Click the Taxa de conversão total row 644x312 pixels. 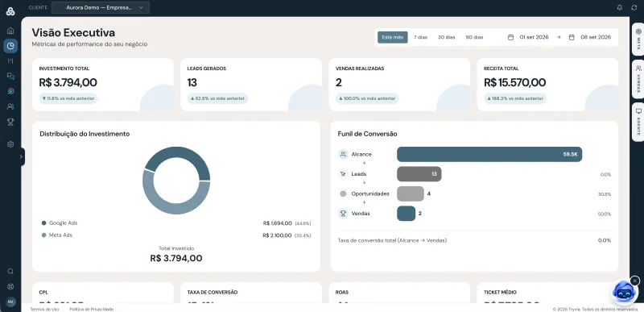(x=474, y=240)
